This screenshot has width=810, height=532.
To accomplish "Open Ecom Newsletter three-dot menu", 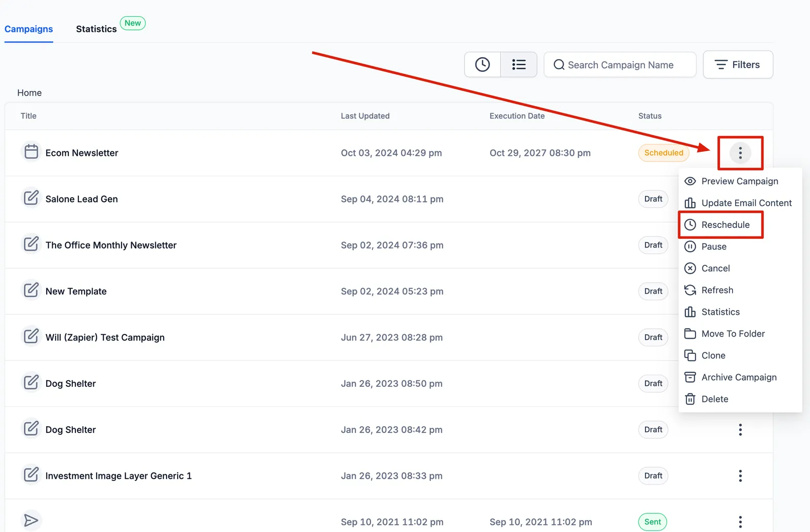I will click(740, 153).
